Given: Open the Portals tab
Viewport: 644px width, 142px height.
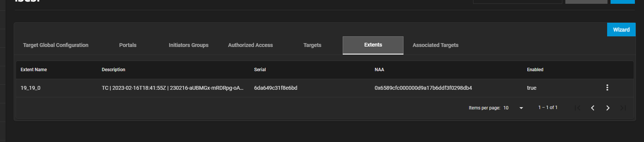Looking at the screenshot, I should (128, 45).
